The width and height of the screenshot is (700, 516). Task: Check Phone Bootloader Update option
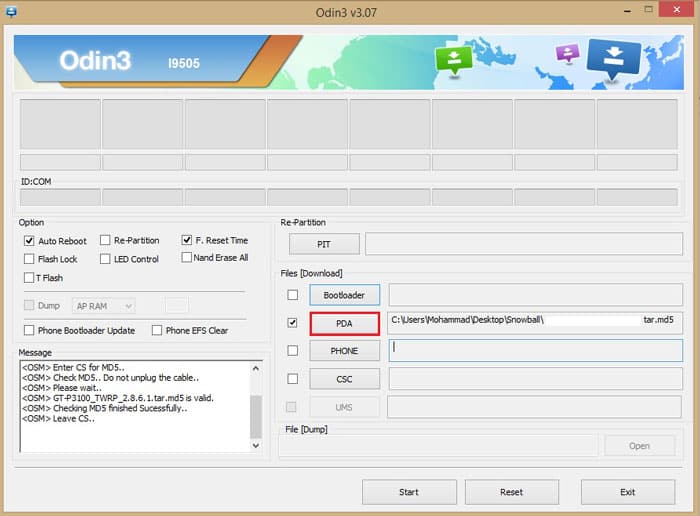(x=29, y=330)
